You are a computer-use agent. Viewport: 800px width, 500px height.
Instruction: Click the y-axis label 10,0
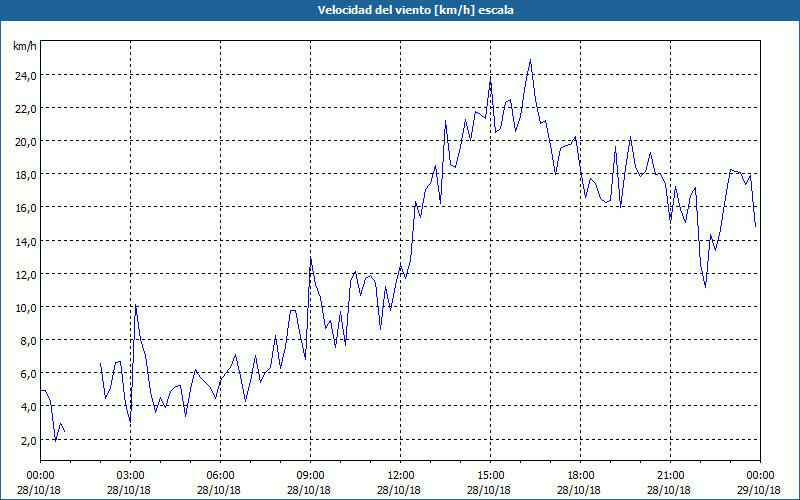26,308
